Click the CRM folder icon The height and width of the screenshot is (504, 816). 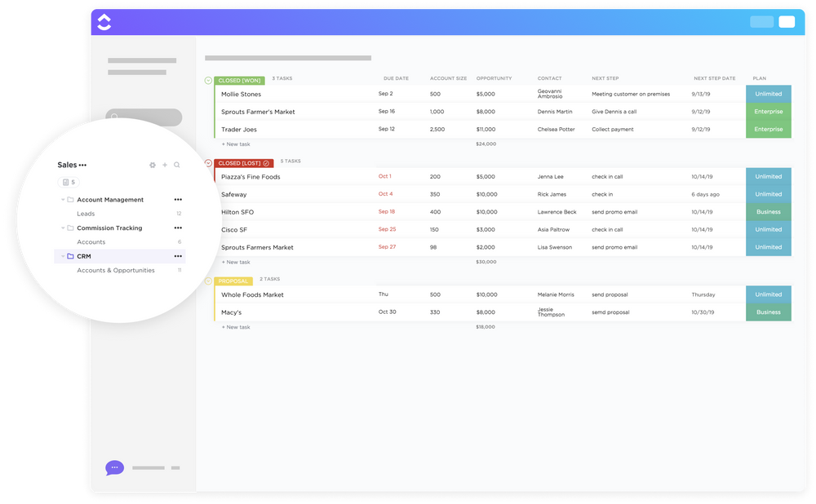[x=70, y=256]
